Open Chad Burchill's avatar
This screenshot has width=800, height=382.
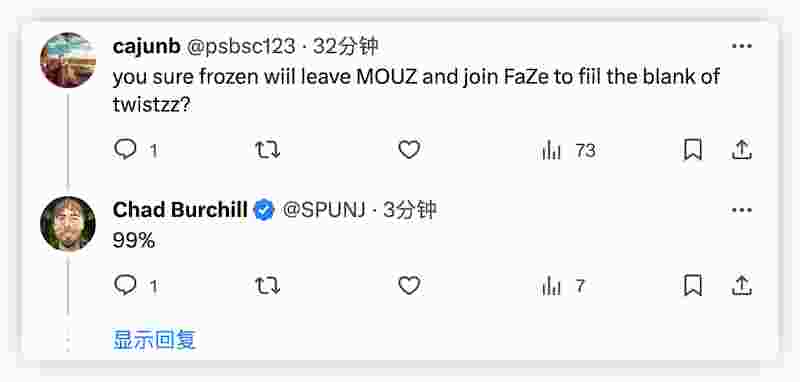click(x=68, y=223)
